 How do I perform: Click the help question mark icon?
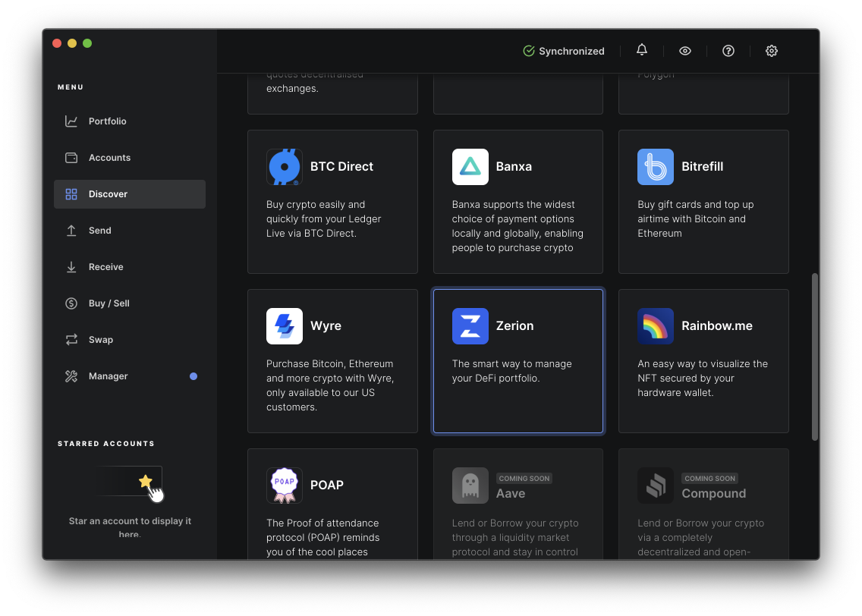728,50
